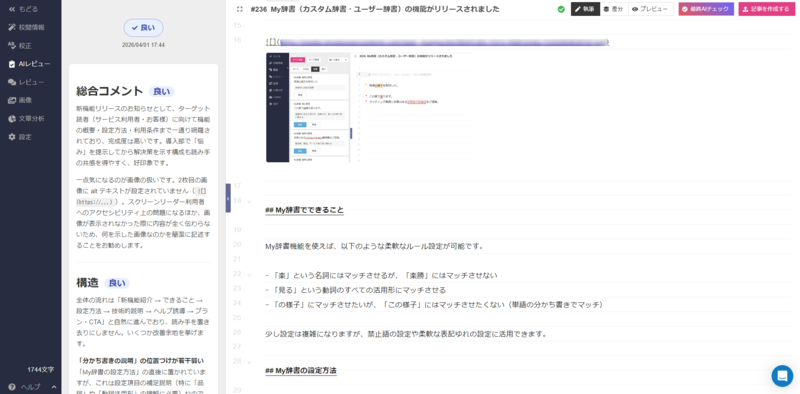Image resolution: width=800 pixels, height=394 pixels.
Task: Click the 良い rating badge at top
Action: click(x=143, y=28)
